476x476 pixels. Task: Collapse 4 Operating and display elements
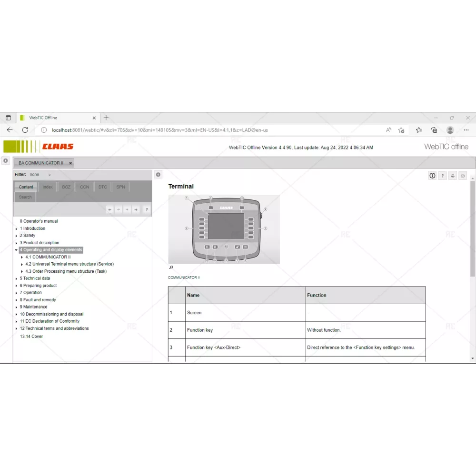point(17,250)
